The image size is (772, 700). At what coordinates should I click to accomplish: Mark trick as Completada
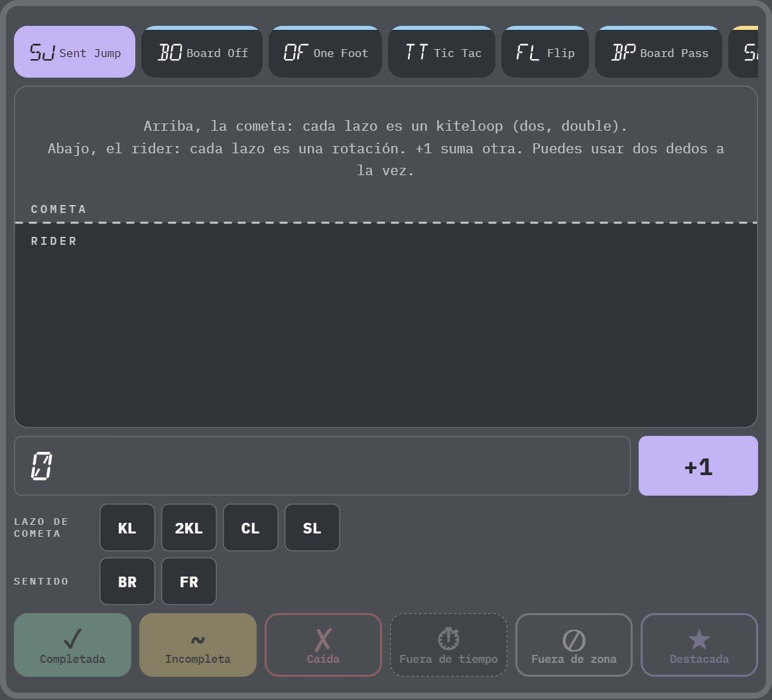click(x=73, y=645)
